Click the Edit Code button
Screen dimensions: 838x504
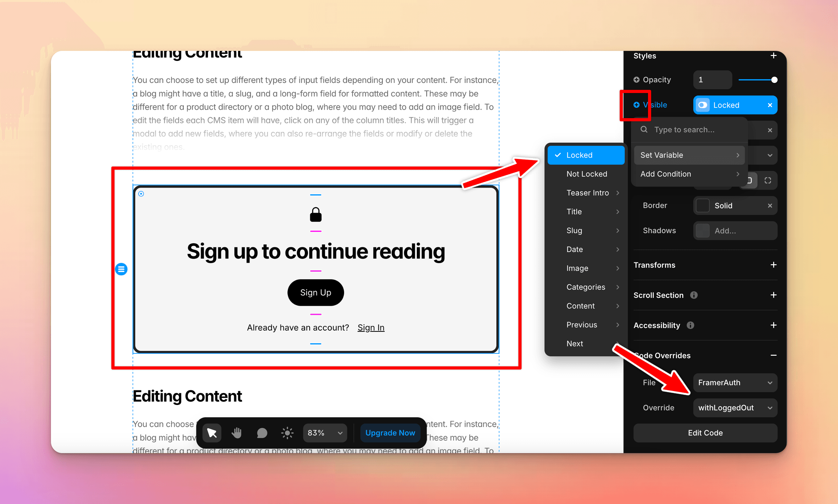(705, 433)
